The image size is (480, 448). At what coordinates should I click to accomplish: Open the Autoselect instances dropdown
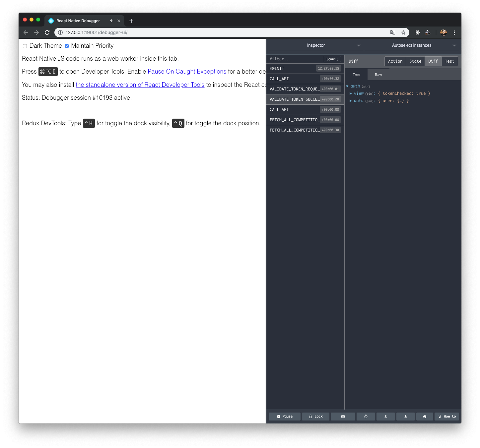point(411,45)
